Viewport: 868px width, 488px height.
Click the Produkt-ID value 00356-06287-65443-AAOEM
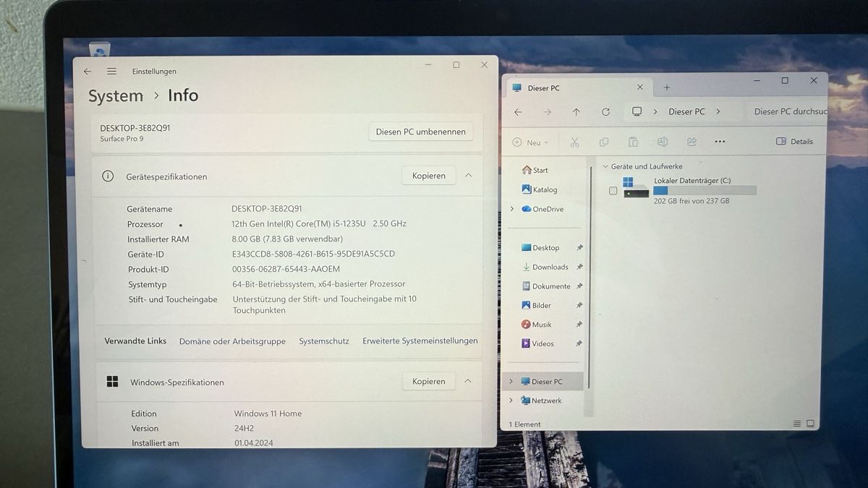(286, 269)
